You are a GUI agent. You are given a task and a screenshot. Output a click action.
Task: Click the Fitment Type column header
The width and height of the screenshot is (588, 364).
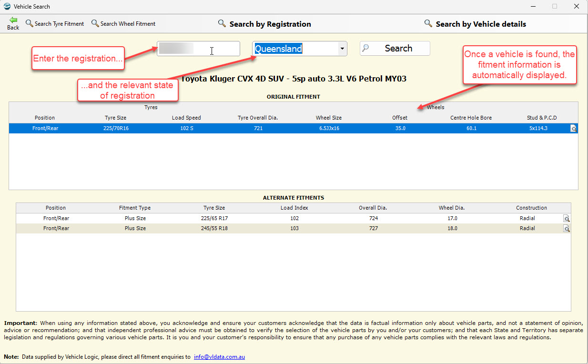click(135, 208)
